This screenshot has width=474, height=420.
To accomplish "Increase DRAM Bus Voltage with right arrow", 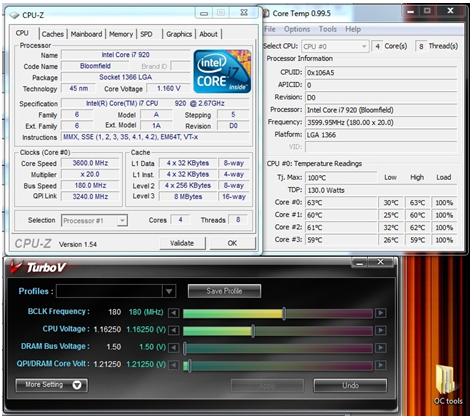I will [x=380, y=348].
